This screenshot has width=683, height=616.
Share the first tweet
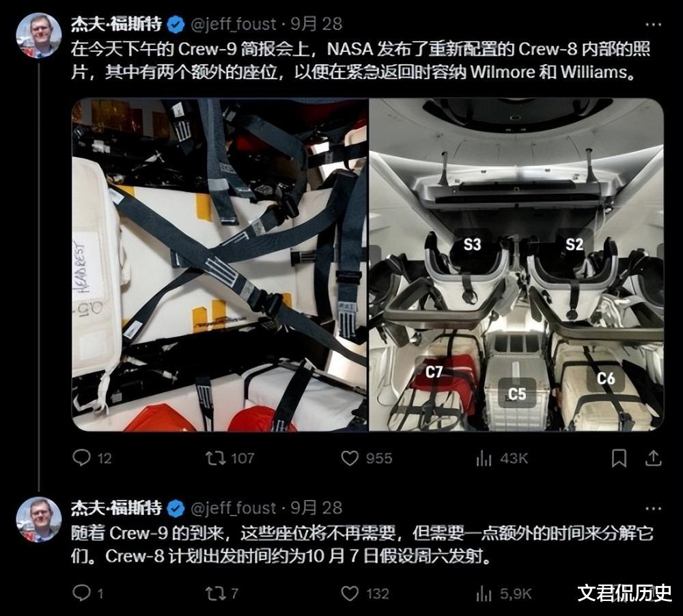click(x=653, y=458)
